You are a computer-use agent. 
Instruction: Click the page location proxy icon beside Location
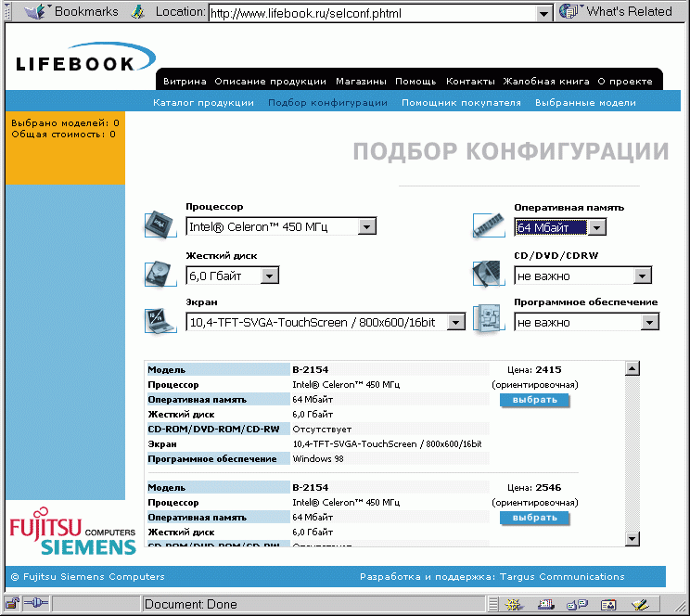coord(138,12)
